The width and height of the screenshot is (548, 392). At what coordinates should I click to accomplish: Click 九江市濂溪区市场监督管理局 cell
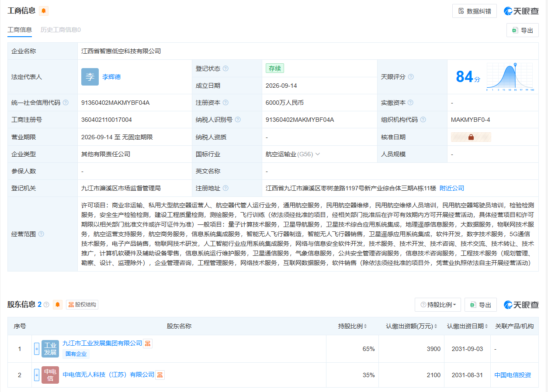[x=121, y=188]
